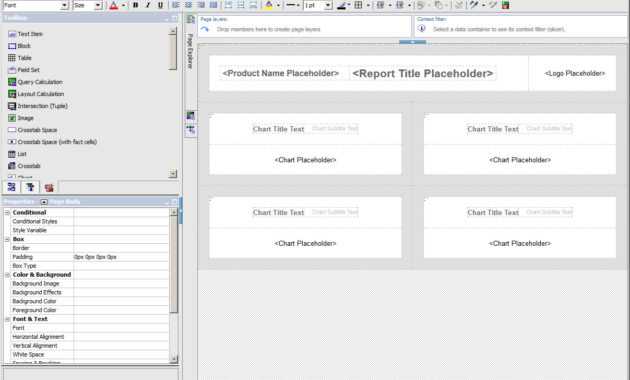This screenshot has width=630, height=380.
Task: Collapse the Color & Background property group
Action: [7, 275]
